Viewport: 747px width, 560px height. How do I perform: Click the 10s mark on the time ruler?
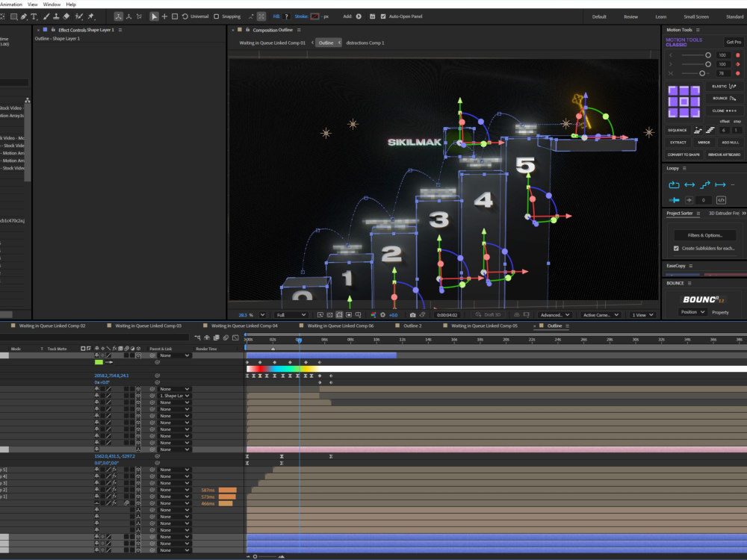376,340
